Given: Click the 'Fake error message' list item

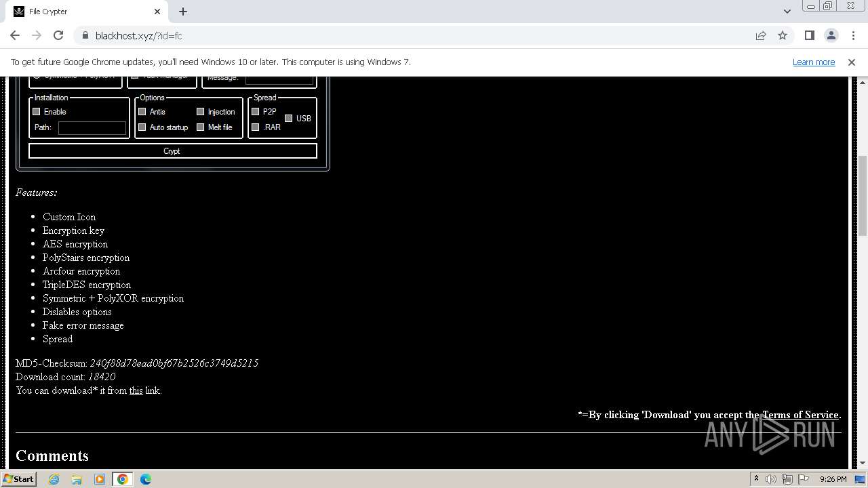Looking at the screenshot, I should pos(83,325).
